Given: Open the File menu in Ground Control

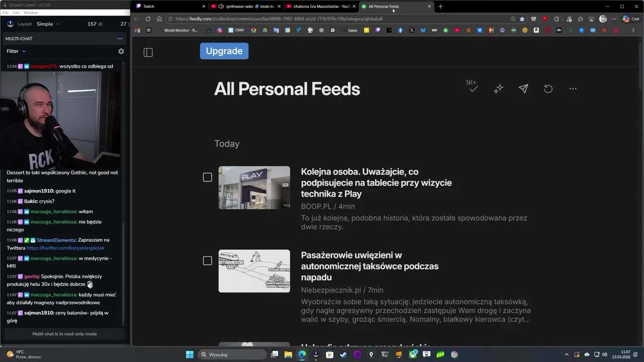Looking at the screenshot, I should 6,13.
